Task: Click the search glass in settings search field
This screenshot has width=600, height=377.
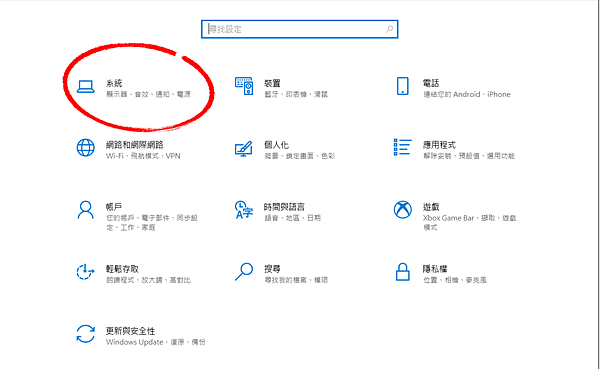Action: (389, 29)
